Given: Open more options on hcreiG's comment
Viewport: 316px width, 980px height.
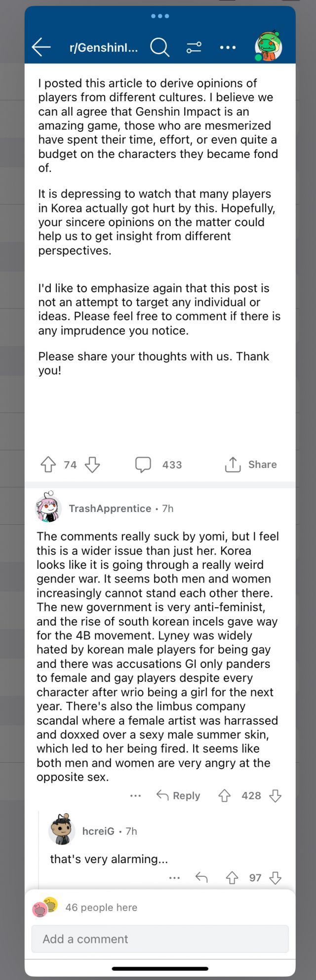Looking at the screenshot, I should coord(174,878).
